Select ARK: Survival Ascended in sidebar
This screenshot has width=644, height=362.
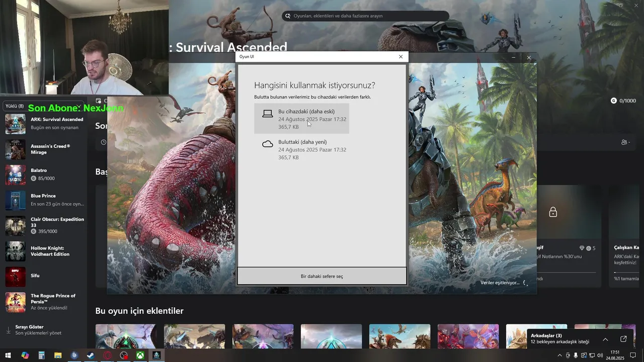point(44,124)
